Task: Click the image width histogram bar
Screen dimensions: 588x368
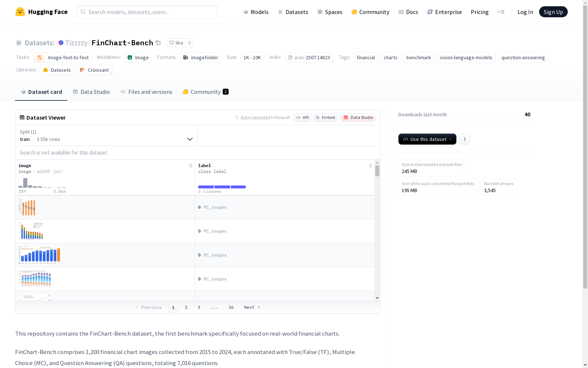Action: pyautogui.click(x=25, y=183)
